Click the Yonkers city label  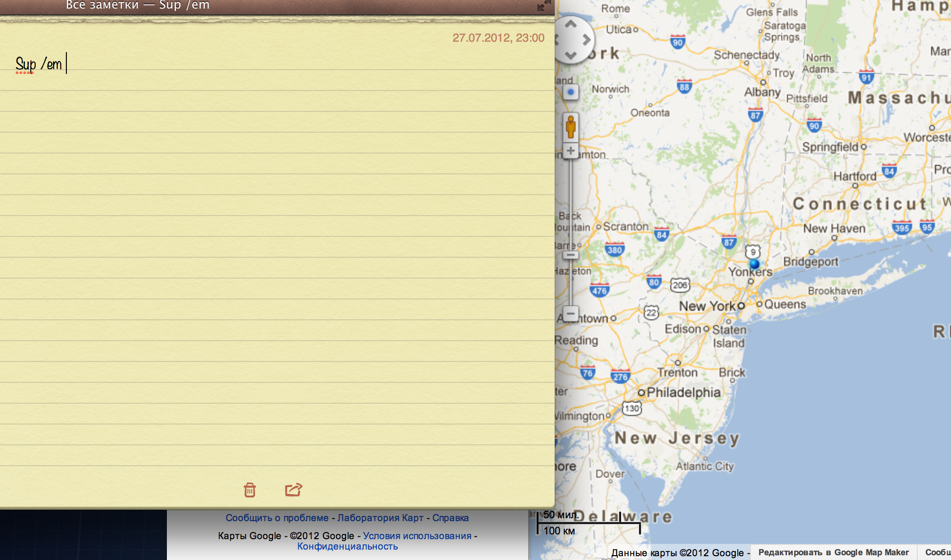pyautogui.click(x=750, y=272)
